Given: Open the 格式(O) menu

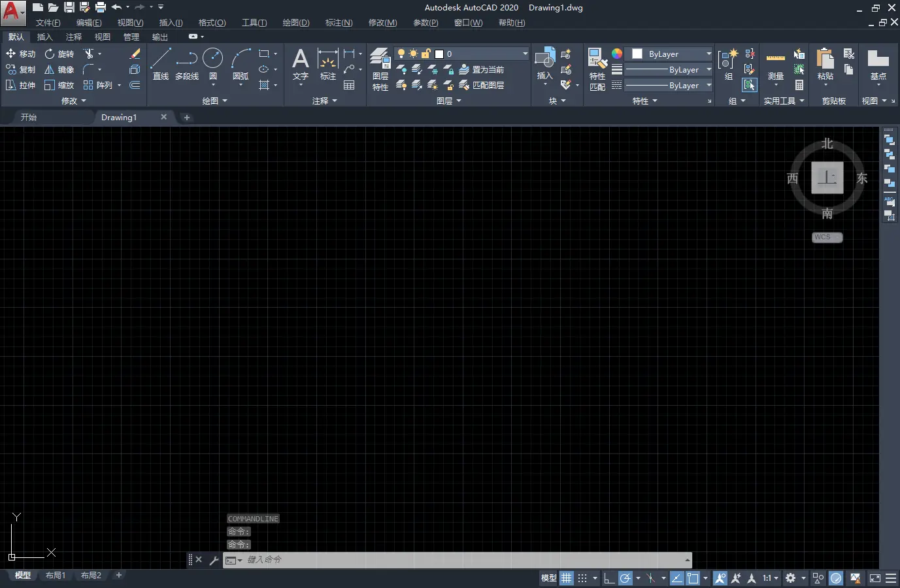Looking at the screenshot, I should pyautogui.click(x=212, y=23).
